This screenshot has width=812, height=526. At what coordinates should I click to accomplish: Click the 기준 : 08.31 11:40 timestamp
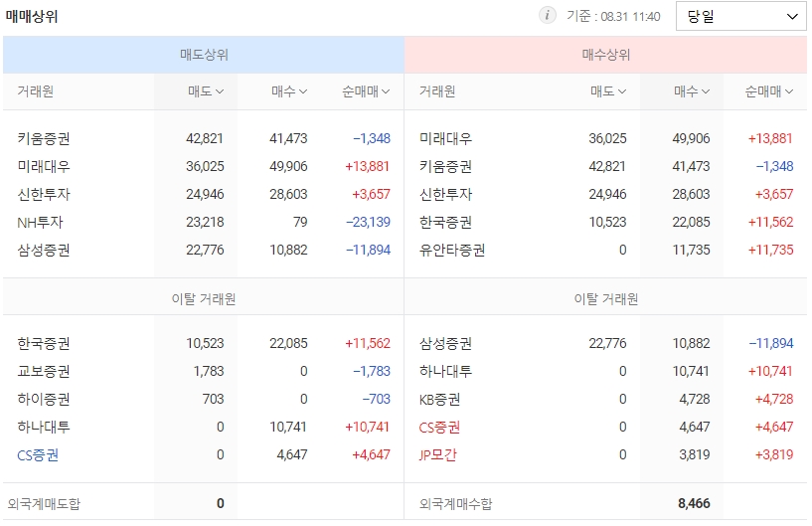tap(613, 17)
